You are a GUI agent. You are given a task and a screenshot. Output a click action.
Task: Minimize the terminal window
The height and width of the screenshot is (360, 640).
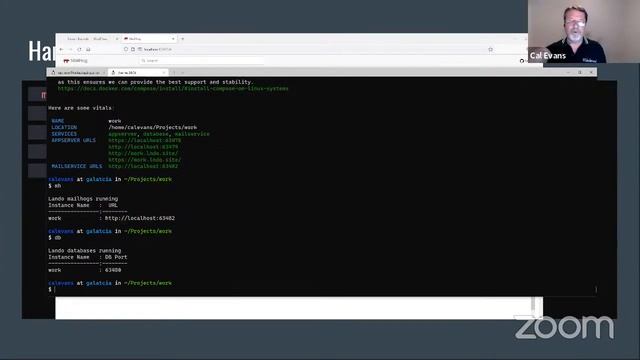568,72
